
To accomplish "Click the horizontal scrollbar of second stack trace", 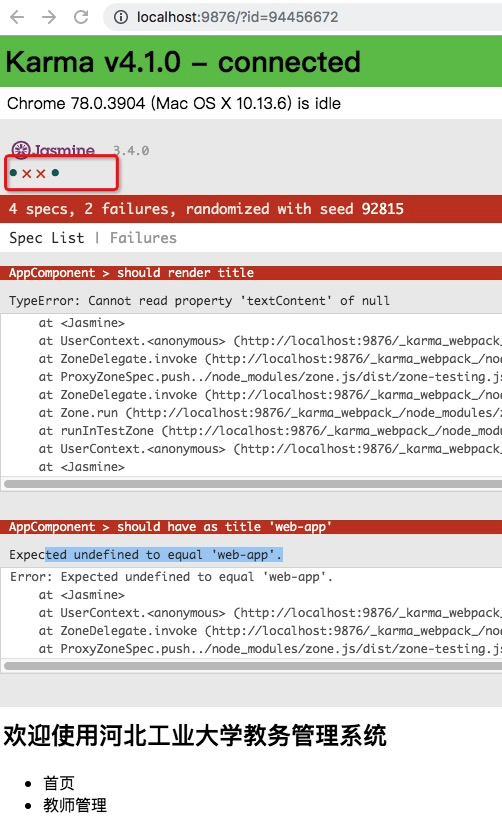I will 253,666.
